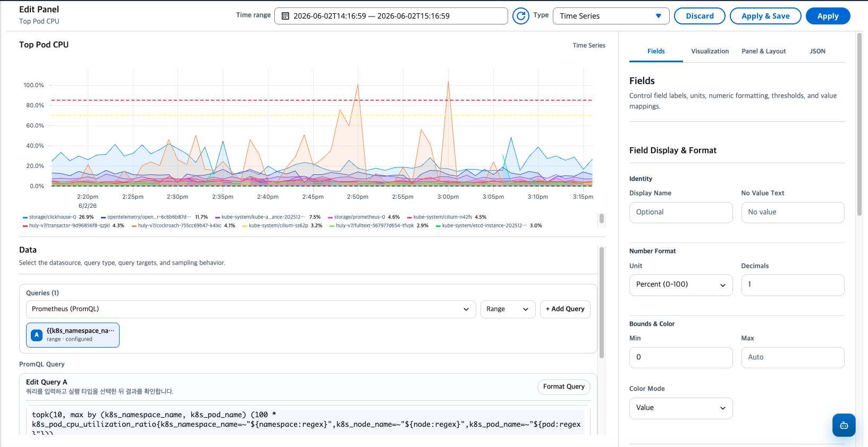Toggle kube-system/cilium-n42fs legend series
Screen dimensions: 868x447
[x=446, y=217]
